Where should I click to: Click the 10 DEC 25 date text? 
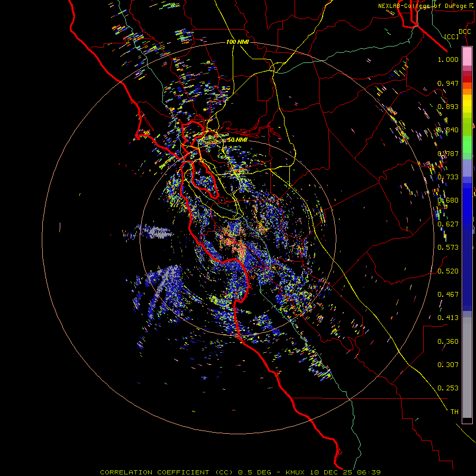point(332,472)
